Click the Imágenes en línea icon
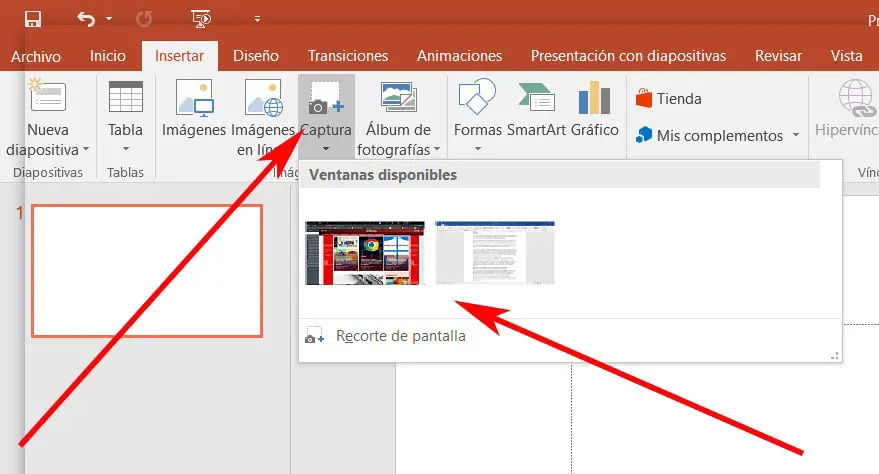Image resolution: width=879 pixels, height=474 pixels. [263, 97]
